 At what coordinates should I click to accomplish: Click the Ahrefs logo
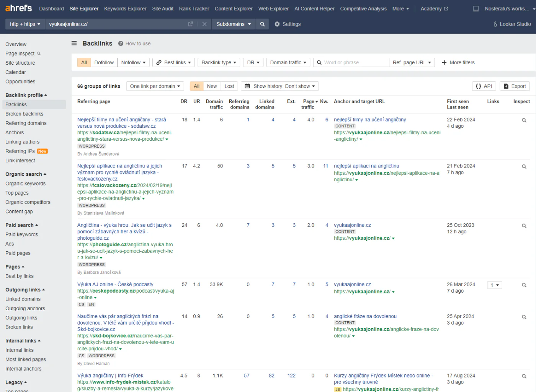click(x=18, y=8)
